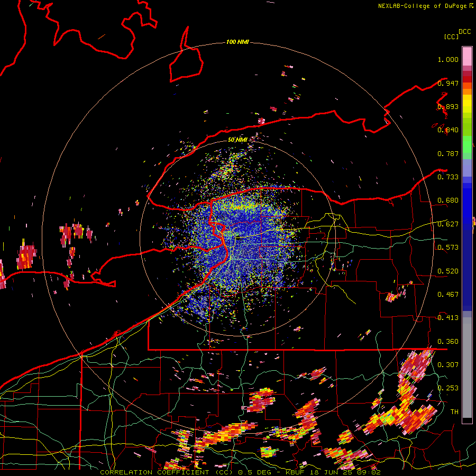Click the NEXLAB-College of DuPage header text
The height and width of the screenshot is (476, 476).
pyautogui.click(x=425, y=6)
